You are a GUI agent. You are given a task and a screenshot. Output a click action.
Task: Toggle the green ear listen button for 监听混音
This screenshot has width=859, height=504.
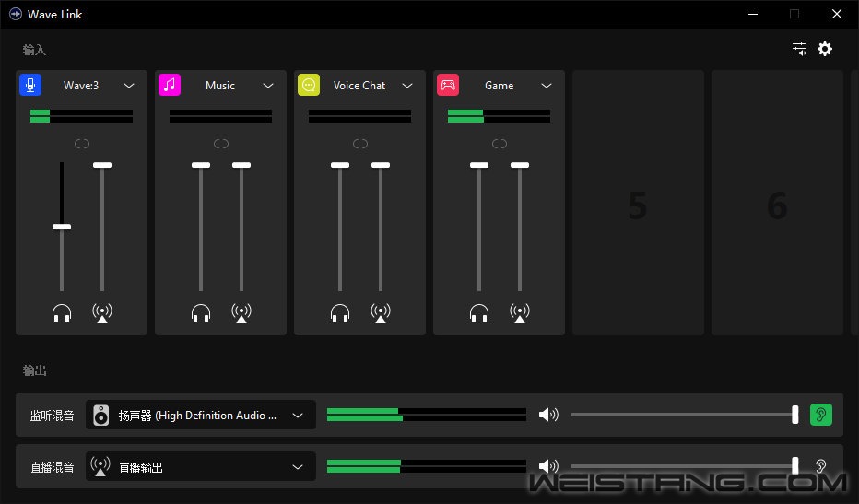point(820,415)
